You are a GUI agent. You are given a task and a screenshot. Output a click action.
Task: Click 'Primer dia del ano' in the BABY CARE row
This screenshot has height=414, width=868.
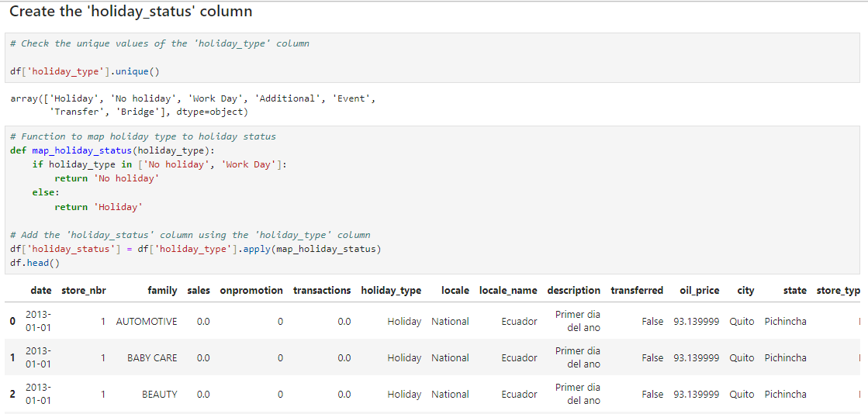[577, 357]
